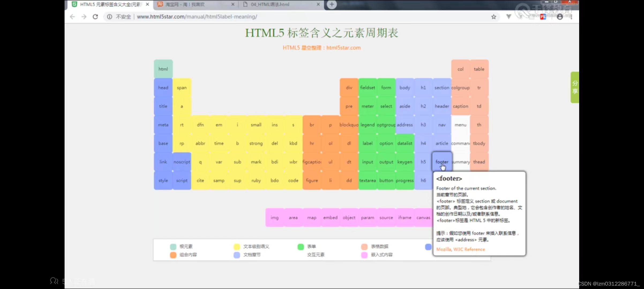The width and height of the screenshot is (644, 289).
Task: Open the green 分享 share side button
Action: coord(575,87)
